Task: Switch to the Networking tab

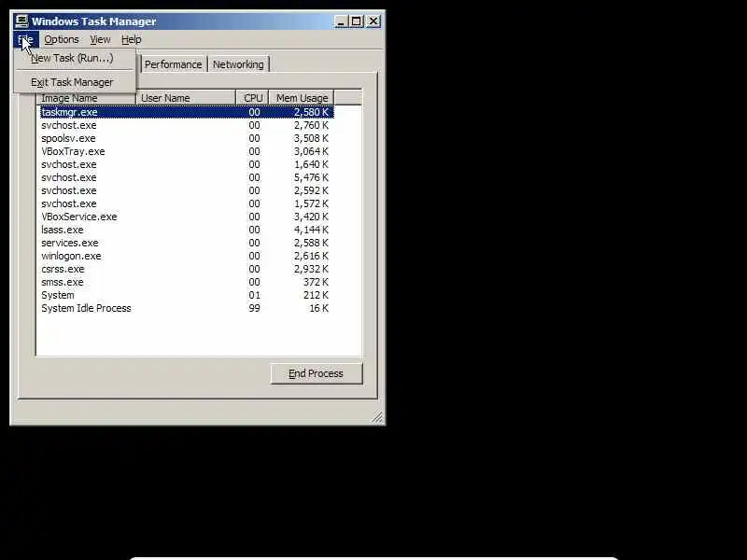Action: click(x=238, y=64)
